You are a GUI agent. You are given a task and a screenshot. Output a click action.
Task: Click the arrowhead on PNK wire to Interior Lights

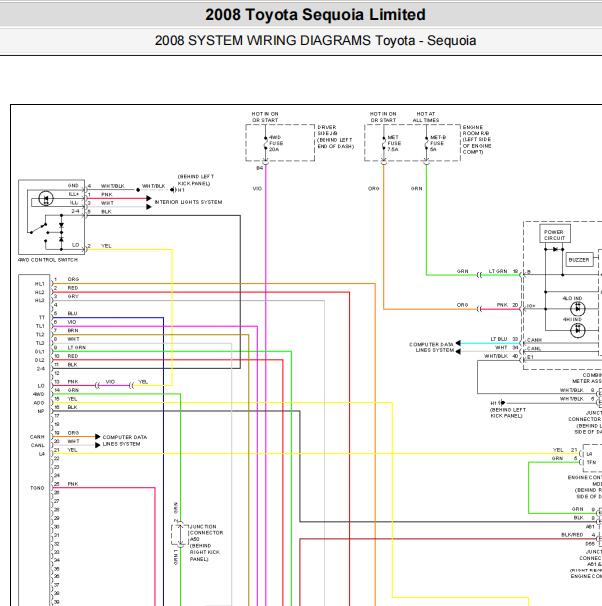coord(149,198)
